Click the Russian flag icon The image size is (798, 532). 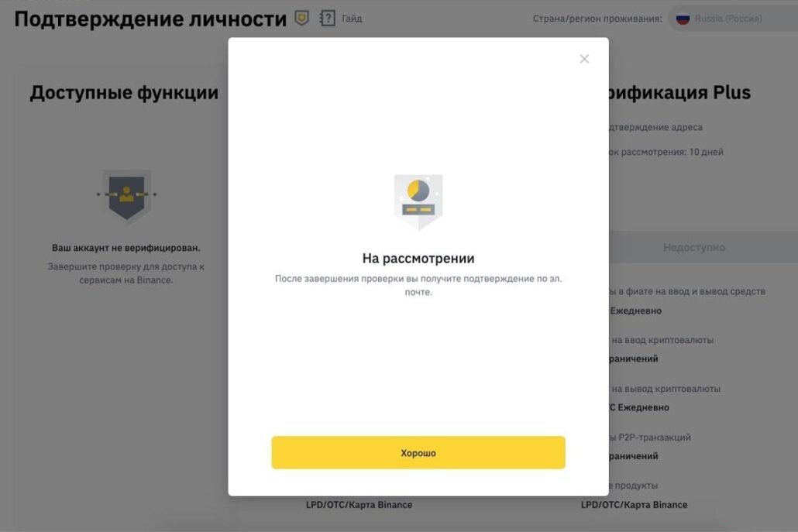[x=683, y=19]
